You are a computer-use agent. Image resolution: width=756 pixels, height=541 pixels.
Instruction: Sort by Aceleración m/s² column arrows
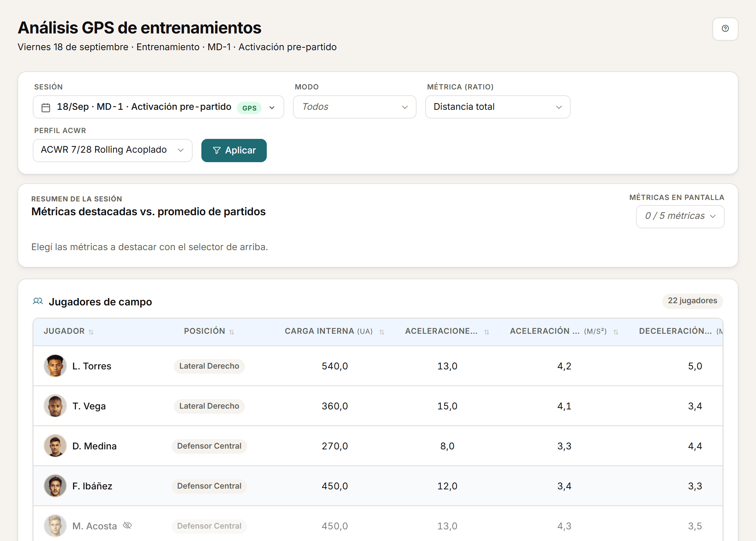point(616,332)
